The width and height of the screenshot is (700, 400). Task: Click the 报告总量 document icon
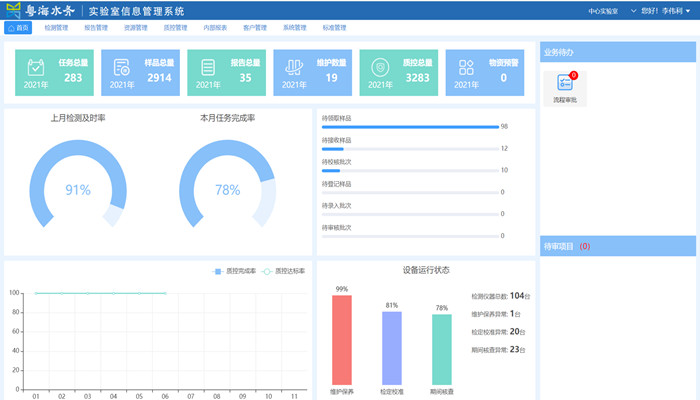point(208,68)
